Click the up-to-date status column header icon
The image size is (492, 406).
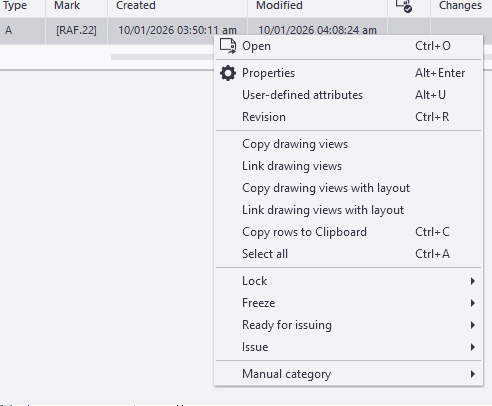coord(404,6)
